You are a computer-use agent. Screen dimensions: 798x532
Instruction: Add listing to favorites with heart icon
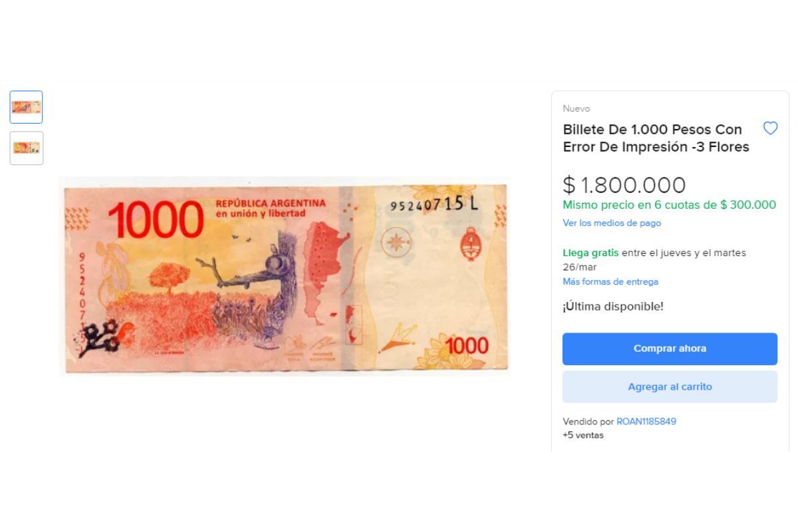[x=770, y=128]
